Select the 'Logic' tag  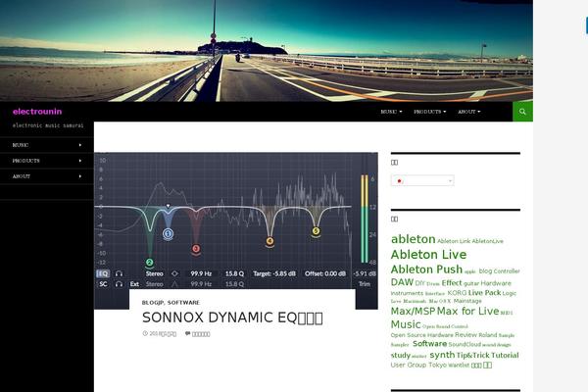point(510,293)
